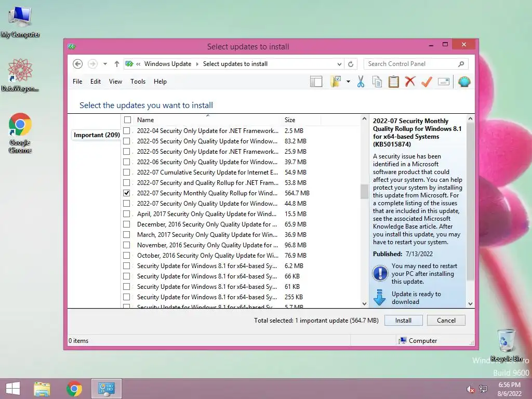Image resolution: width=532 pixels, height=399 pixels.
Task: Click Computer icon in status bar
Action: 403,341
